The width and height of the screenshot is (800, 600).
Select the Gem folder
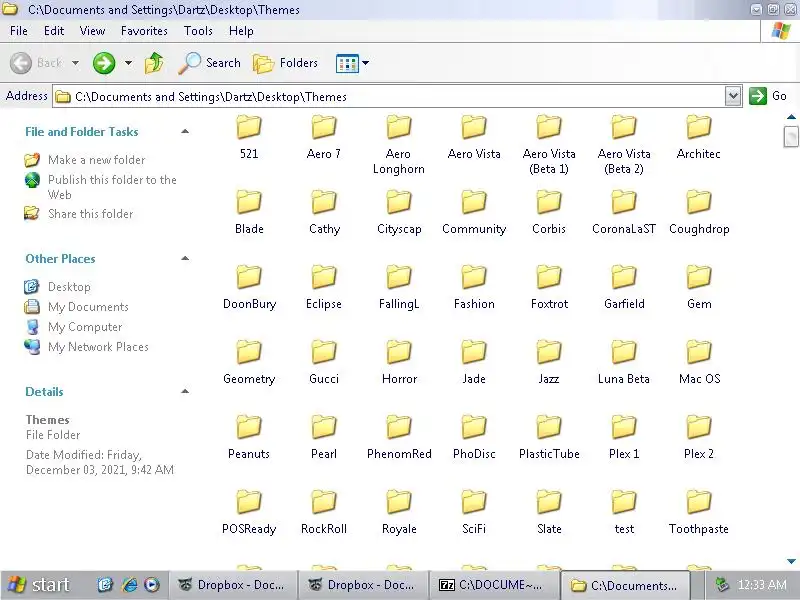click(699, 288)
